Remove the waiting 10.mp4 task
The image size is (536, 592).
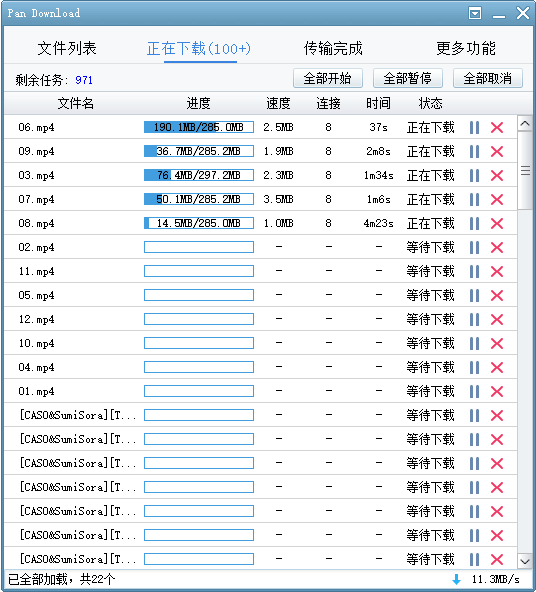[497, 344]
